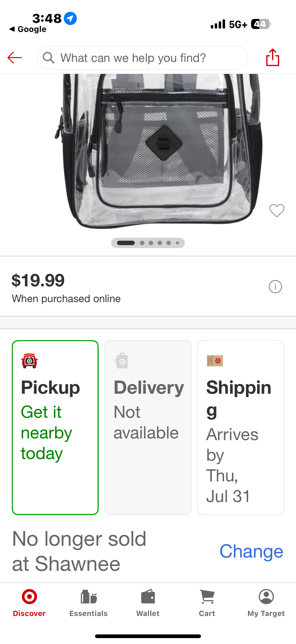Viewport: 296px width, 644px height.
Task: Open the Wallet tab
Action: 148,602
